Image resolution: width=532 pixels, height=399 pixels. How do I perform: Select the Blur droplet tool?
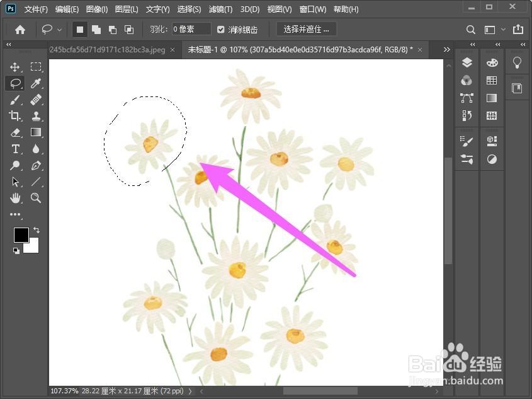pyautogui.click(x=36, y=149)
